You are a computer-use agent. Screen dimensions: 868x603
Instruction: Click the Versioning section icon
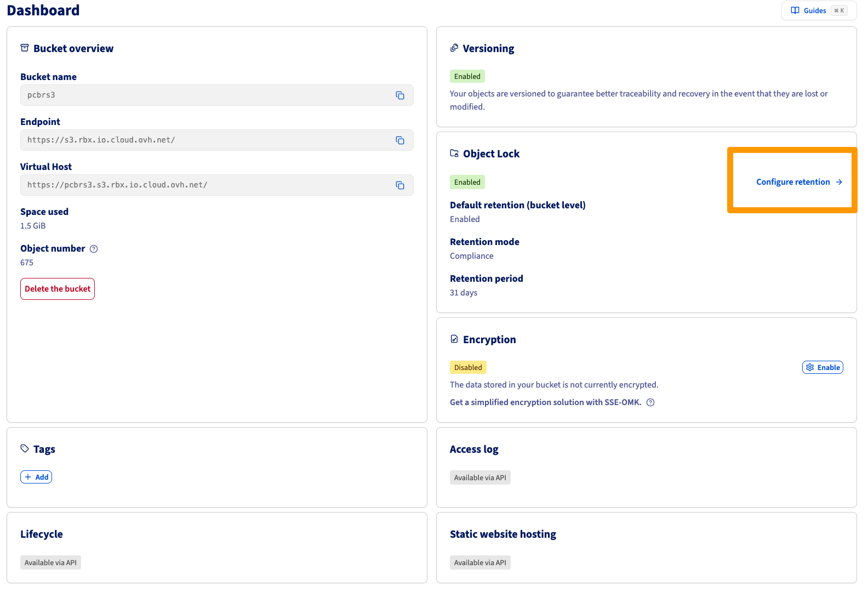pyautogui.click(x=454, y=48)
